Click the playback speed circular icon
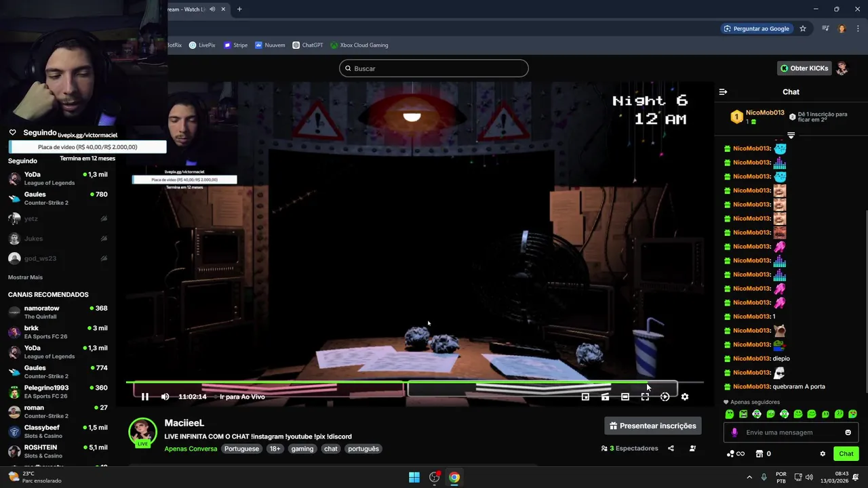 (x=665, y=396)
